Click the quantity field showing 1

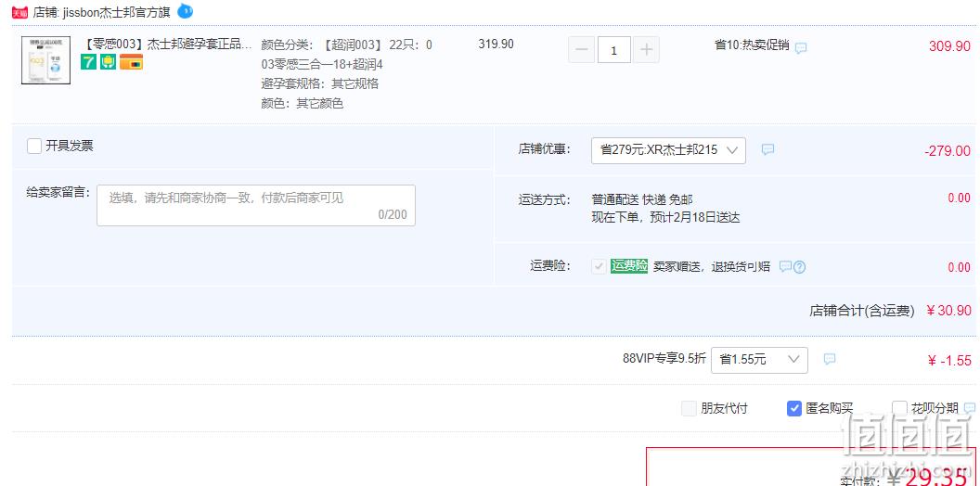[613, 51]
